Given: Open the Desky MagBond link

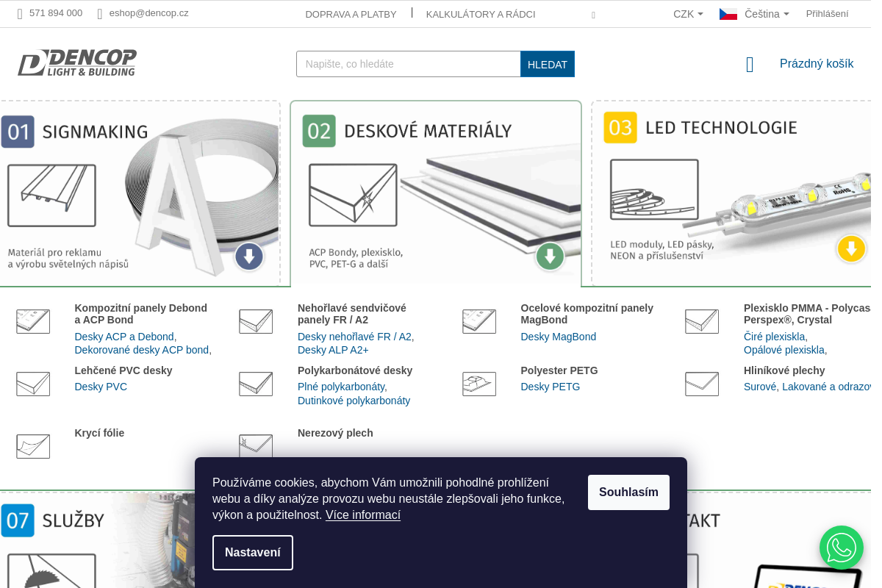Looking at the screenshot, I should click(x=559, y=337).
